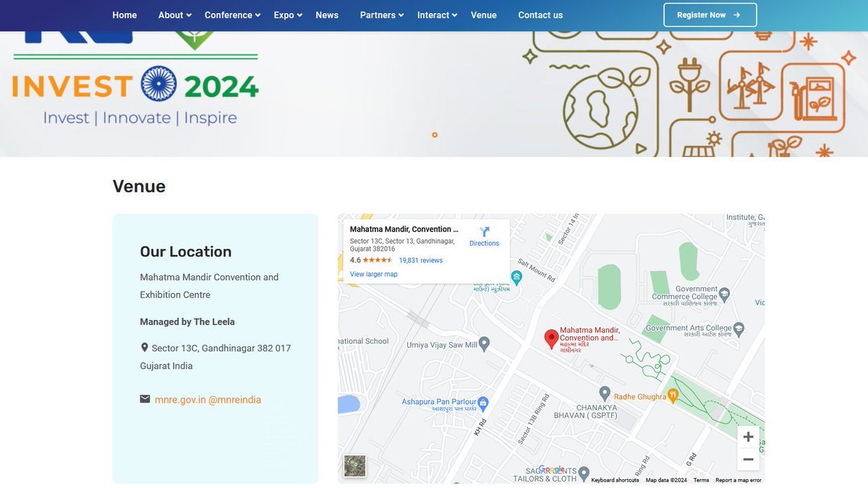Click the Register Now button
Screen dimensions: 868x488
tap(710, 15)
